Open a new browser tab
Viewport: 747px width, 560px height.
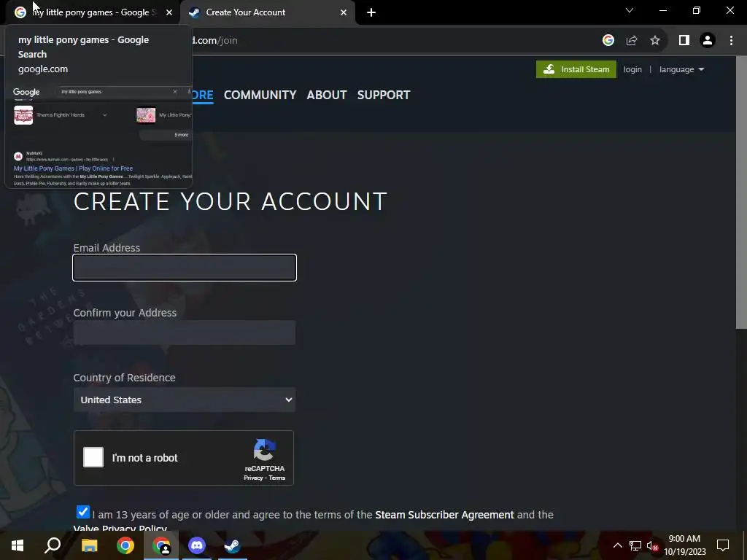(371, 13)
